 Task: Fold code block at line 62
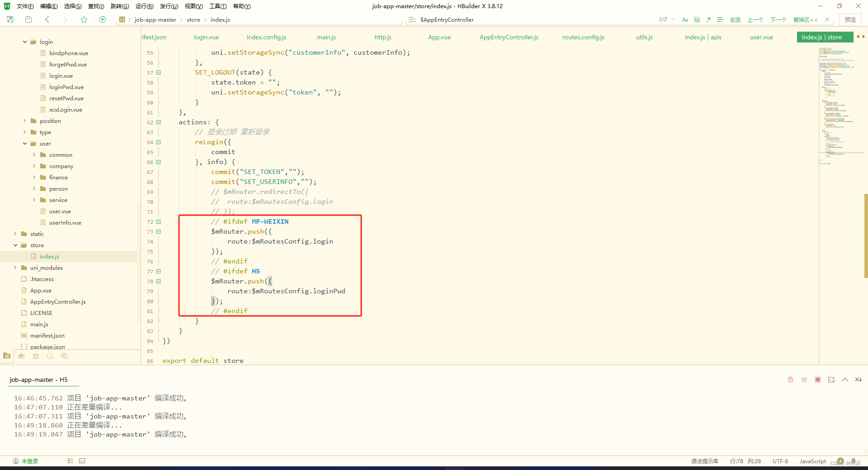(x=158, y=122)
